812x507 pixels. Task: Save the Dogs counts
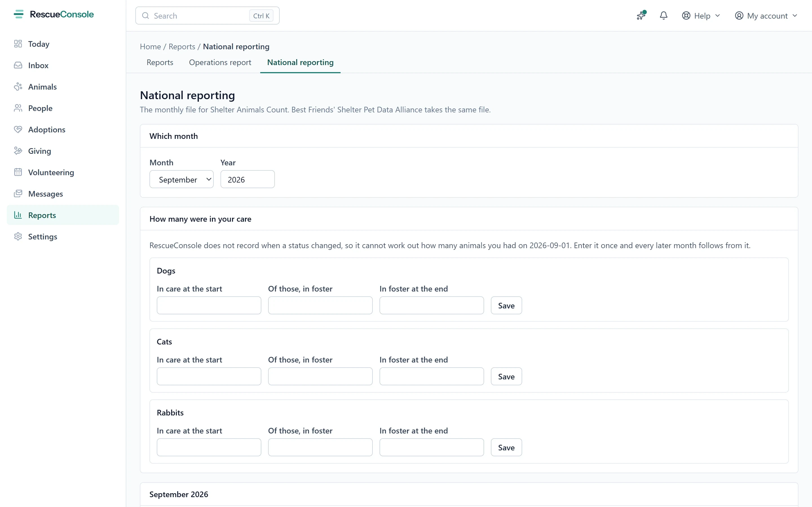(506, 306)
